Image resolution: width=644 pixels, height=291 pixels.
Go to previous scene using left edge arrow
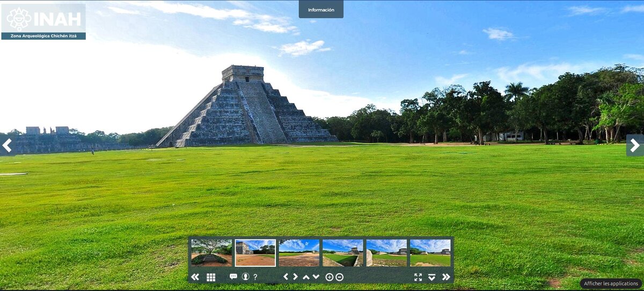click(7, 145)
